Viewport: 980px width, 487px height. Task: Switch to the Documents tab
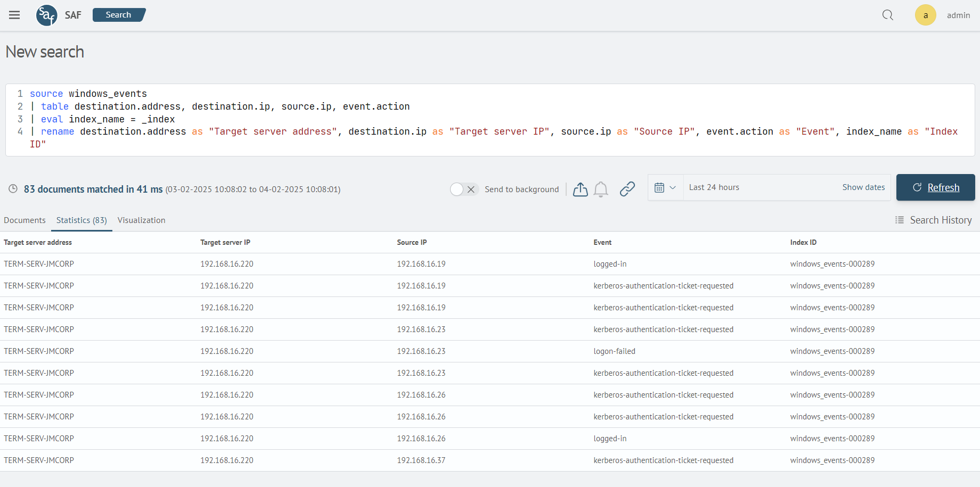[x=24, y=220]
